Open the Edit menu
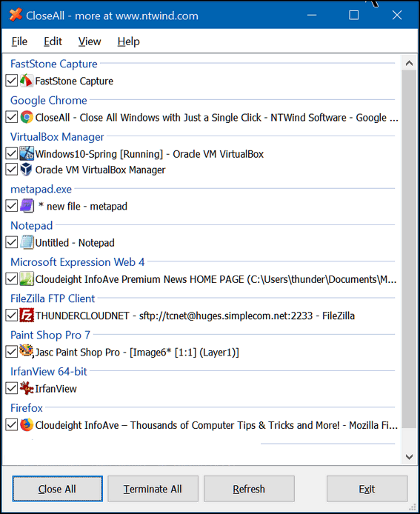The height and width of the screenshot is (514, 420). pos(53,41)
